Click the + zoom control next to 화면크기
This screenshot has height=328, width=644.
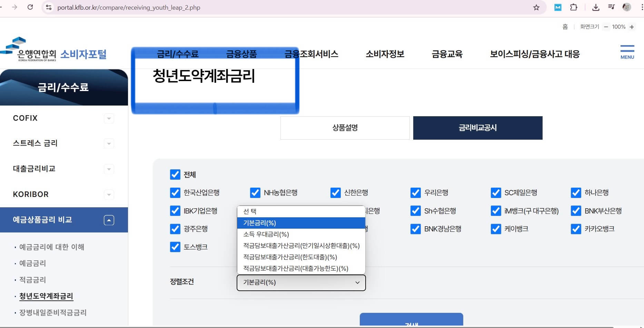point(632,27)
